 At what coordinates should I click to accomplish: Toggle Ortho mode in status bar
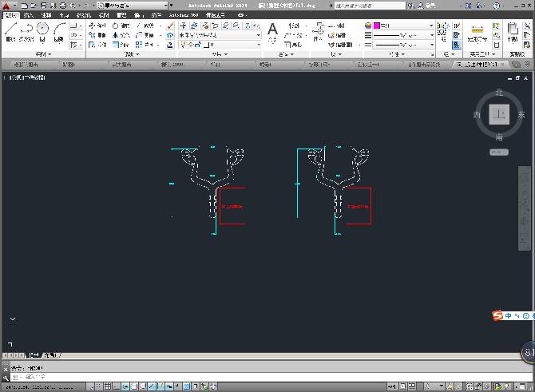tap(117, 386)
